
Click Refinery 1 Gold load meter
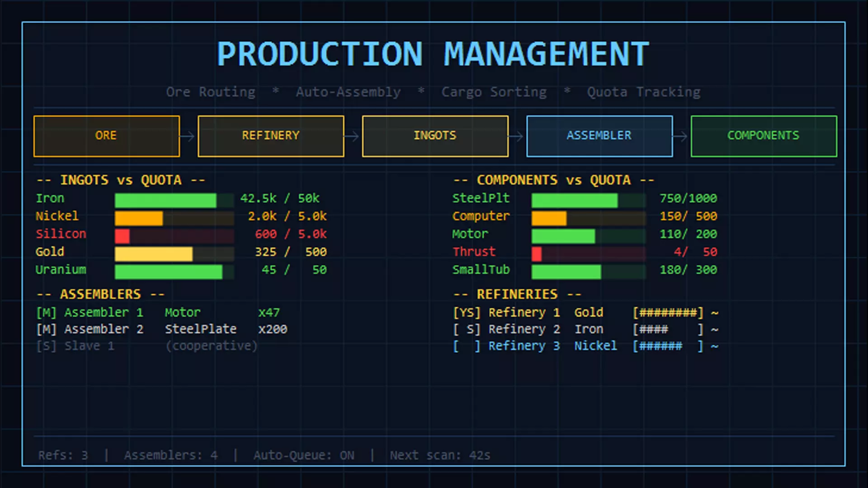668,313
